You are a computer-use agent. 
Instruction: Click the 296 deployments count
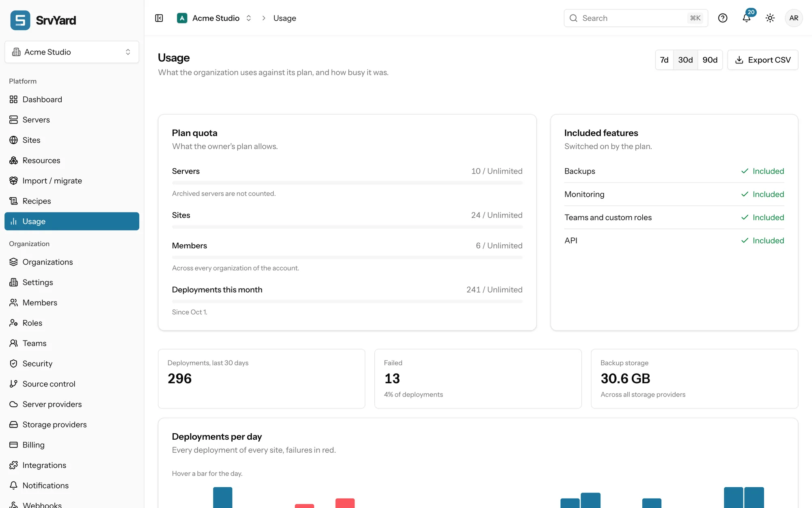point(179,379)
